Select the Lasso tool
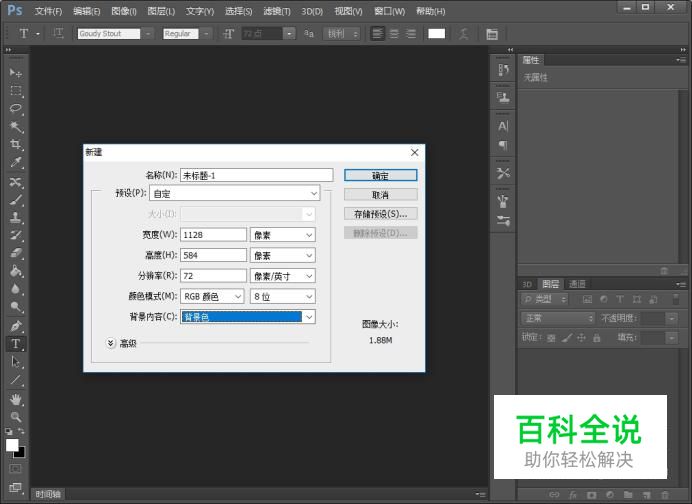692x504 pixels. pos(16,108)
